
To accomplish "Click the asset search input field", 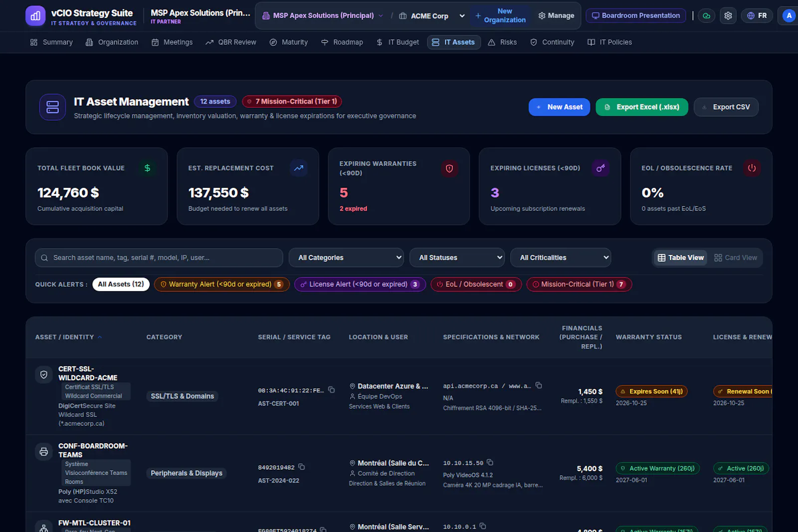I will click(159, 258).
